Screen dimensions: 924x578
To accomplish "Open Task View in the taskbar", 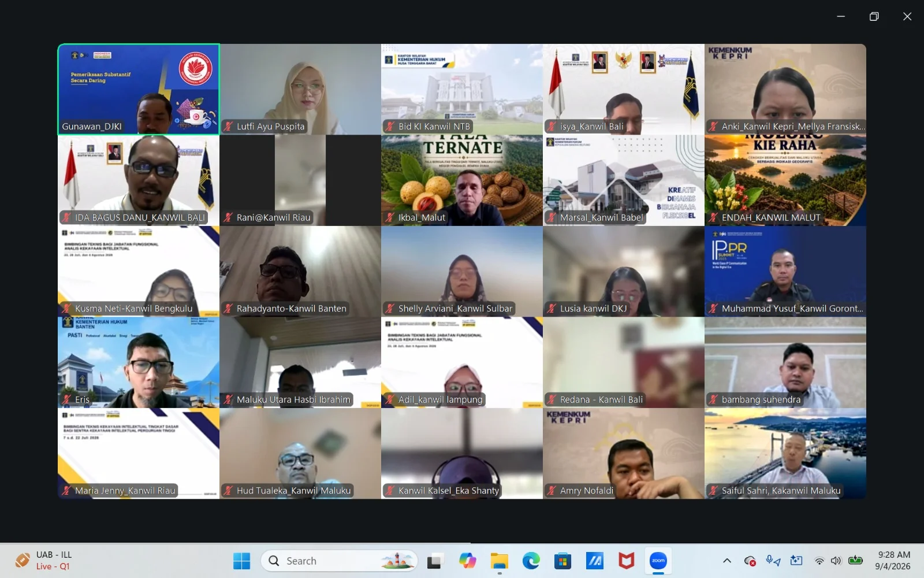I will pyautogui.click(x=434, y=561).
